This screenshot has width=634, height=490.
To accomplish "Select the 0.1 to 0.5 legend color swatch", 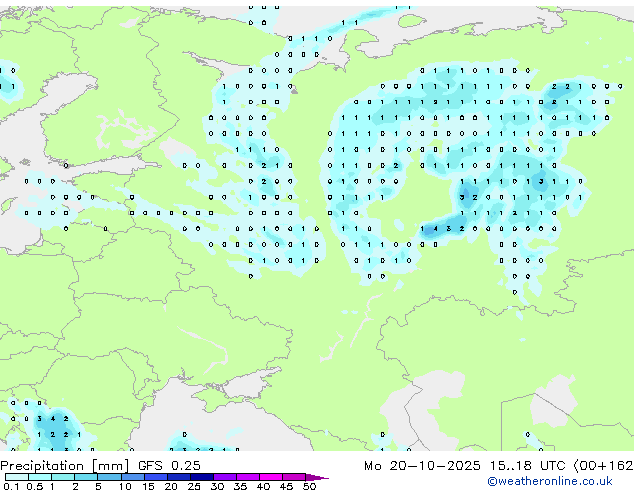I will tap(17, 477).
